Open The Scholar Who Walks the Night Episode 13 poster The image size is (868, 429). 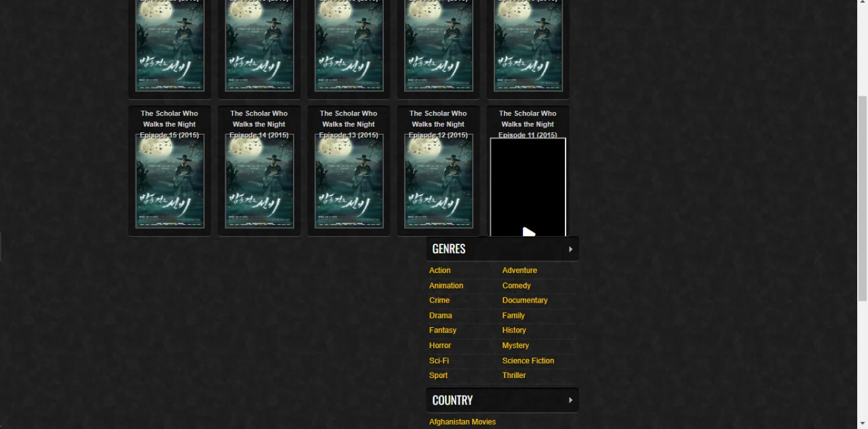(x=349, y=181)
